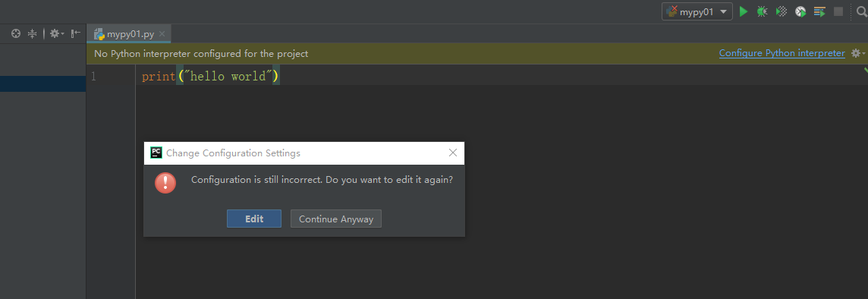
Task: Hide the project tool window panel
Action: point(76,34)
